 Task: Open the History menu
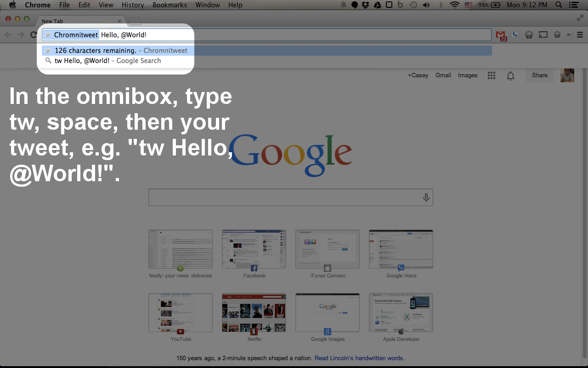point(133,5)
